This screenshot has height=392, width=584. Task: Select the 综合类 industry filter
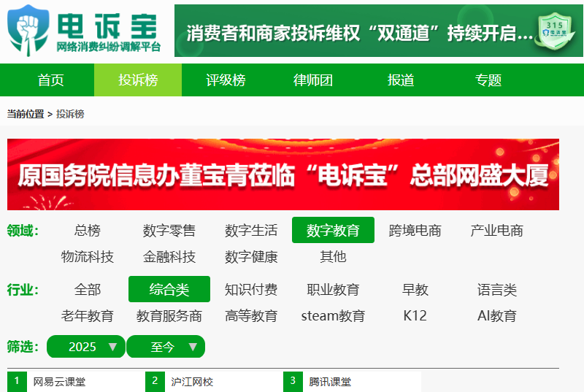point(169,289)
